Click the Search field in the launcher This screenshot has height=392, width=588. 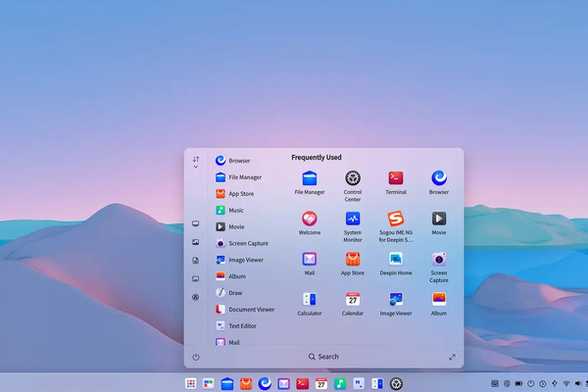pos(323,357)
